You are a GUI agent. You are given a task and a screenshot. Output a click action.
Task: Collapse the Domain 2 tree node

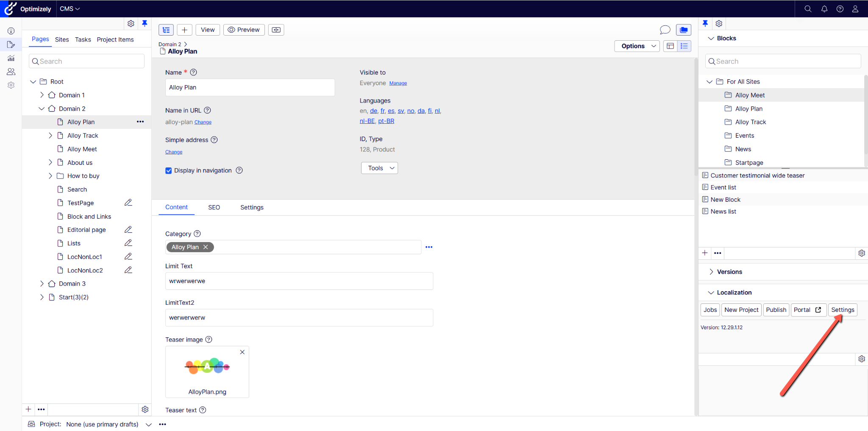coord(42,108)
